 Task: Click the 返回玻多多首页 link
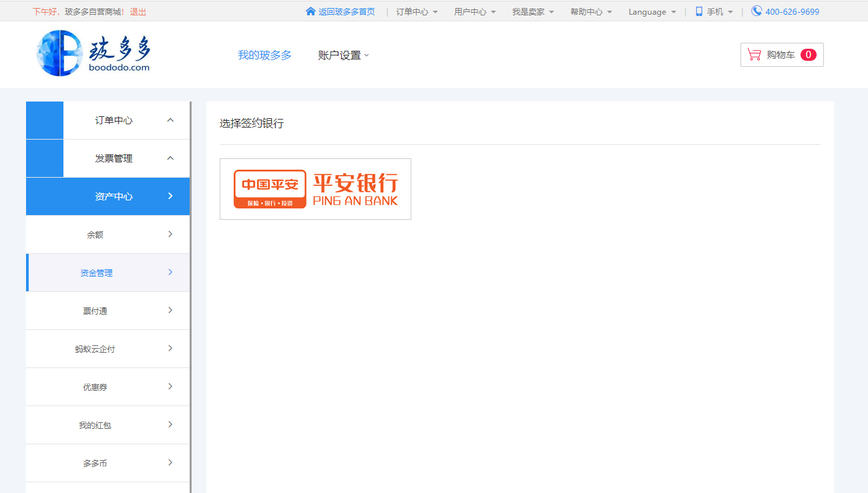coord(347,12)
